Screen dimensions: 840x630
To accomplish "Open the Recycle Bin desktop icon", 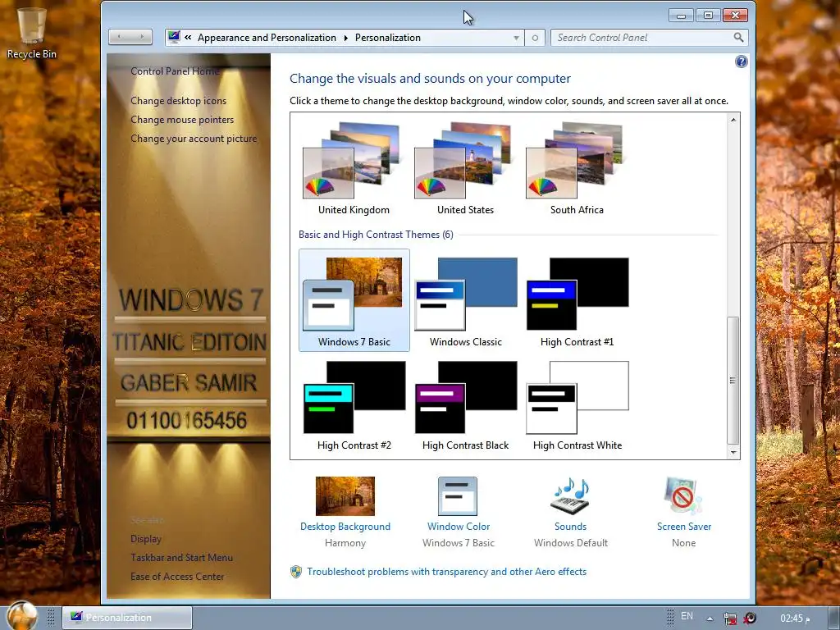I will (x=32, y=33).
